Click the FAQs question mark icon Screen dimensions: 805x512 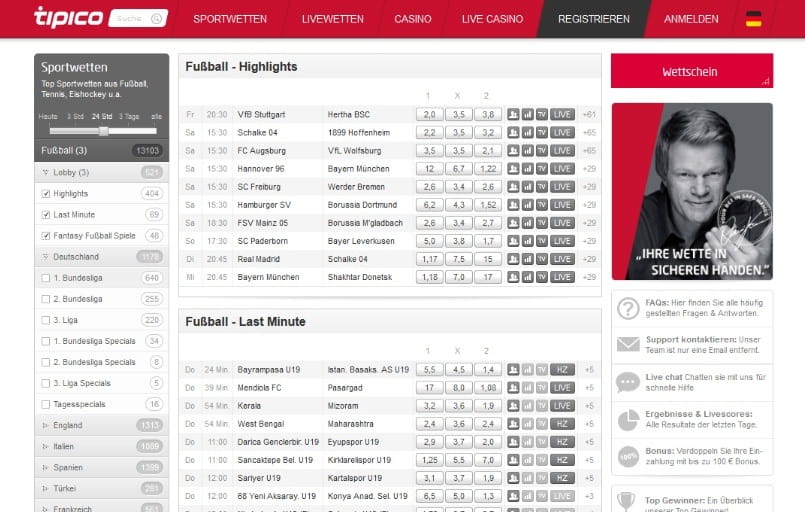point(628,308)
